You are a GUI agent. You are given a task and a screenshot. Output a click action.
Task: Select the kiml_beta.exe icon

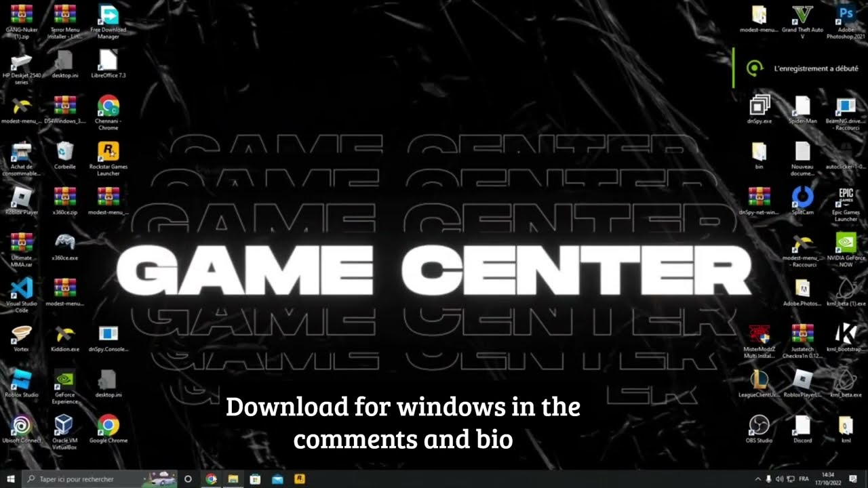(846, 384)
